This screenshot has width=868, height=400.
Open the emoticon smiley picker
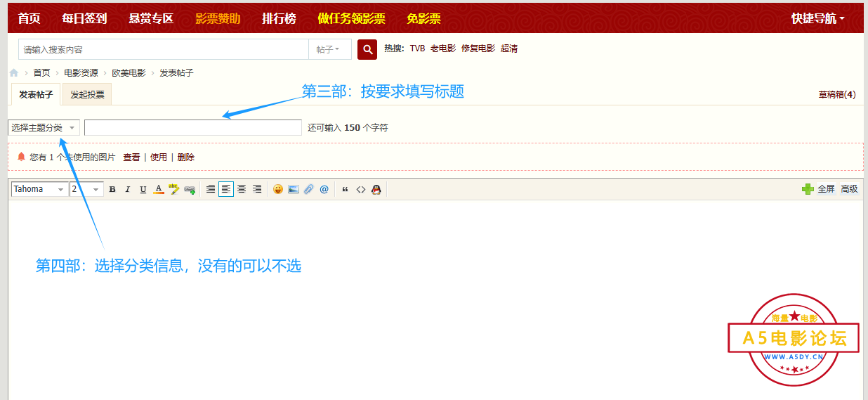pos(278,189)
